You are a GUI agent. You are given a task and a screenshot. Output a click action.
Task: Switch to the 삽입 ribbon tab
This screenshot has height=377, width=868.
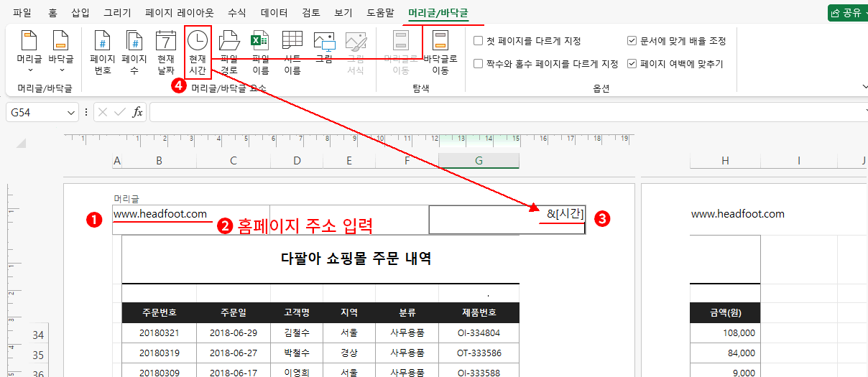tap(81, 13)
